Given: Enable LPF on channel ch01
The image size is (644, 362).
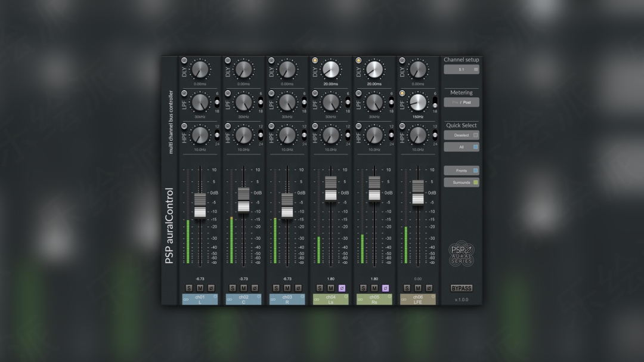Looking at the screenshot, I should (x=184, y=93).
